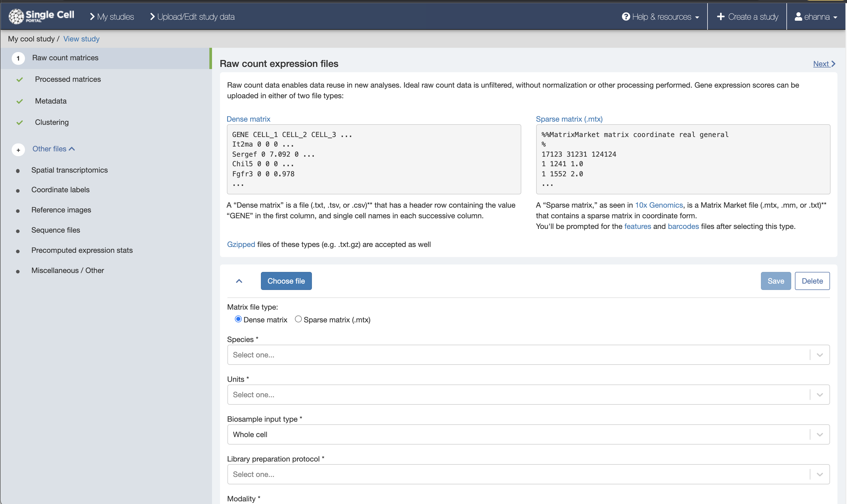Click the green checkmark next to Metadata

click(x=20, y=101)
